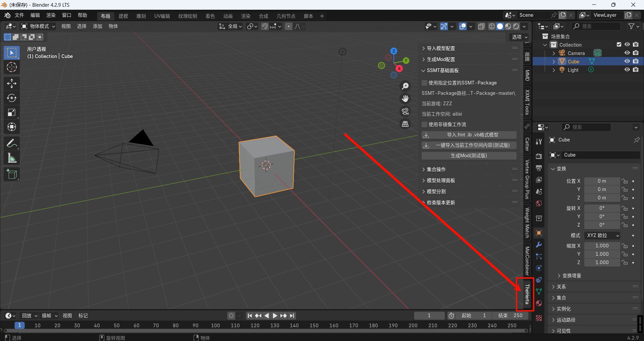Viewport: 644px width, 341px height.
Task: Open 物体模式 mode dropdown
Action: click(x=38, y=26)
